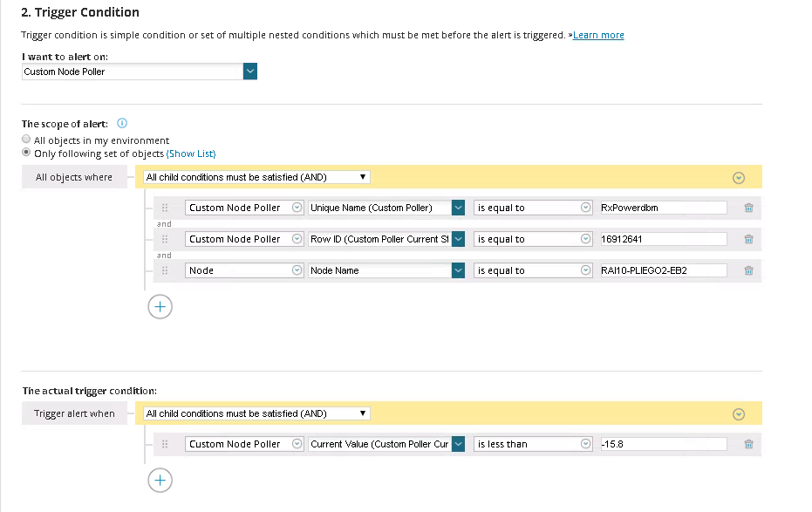Grab drag handle of Current Value row
Screen dimensions: 812x512
coord(165,444)
